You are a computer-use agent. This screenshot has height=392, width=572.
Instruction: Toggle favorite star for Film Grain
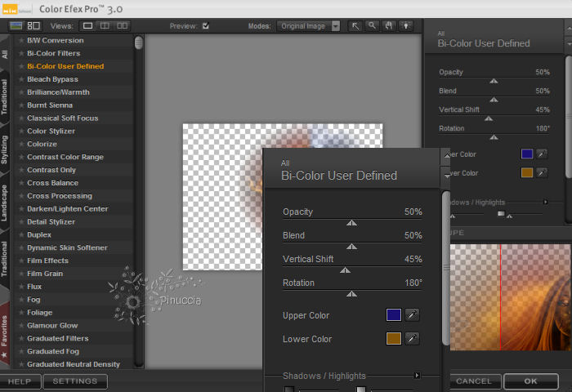point(21,274)
